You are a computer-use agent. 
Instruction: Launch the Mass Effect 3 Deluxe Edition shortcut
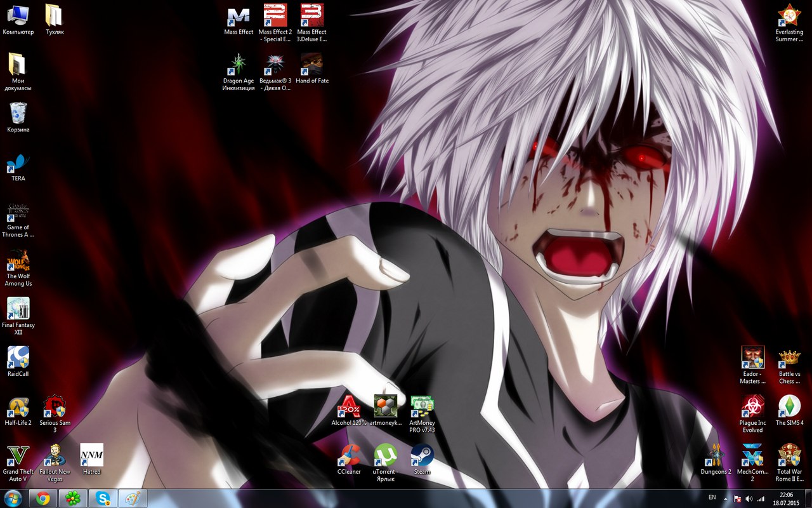point(312,23)
